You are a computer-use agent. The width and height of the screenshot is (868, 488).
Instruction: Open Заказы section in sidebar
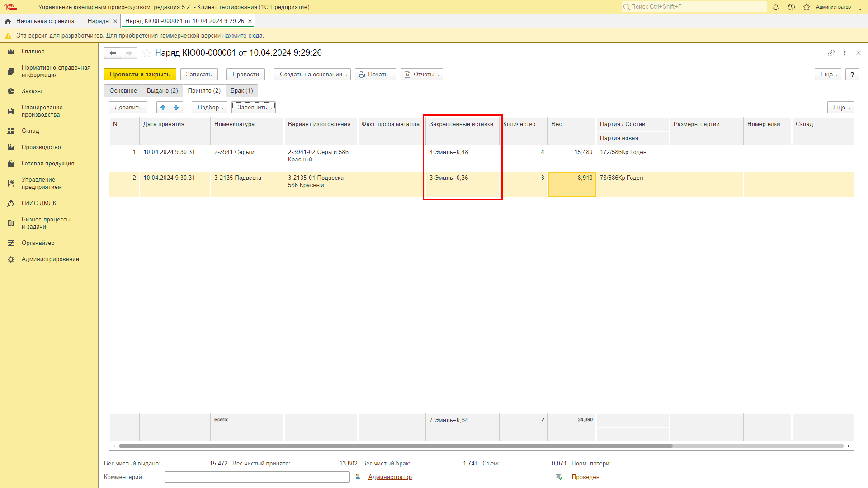(x=32, y=91)
